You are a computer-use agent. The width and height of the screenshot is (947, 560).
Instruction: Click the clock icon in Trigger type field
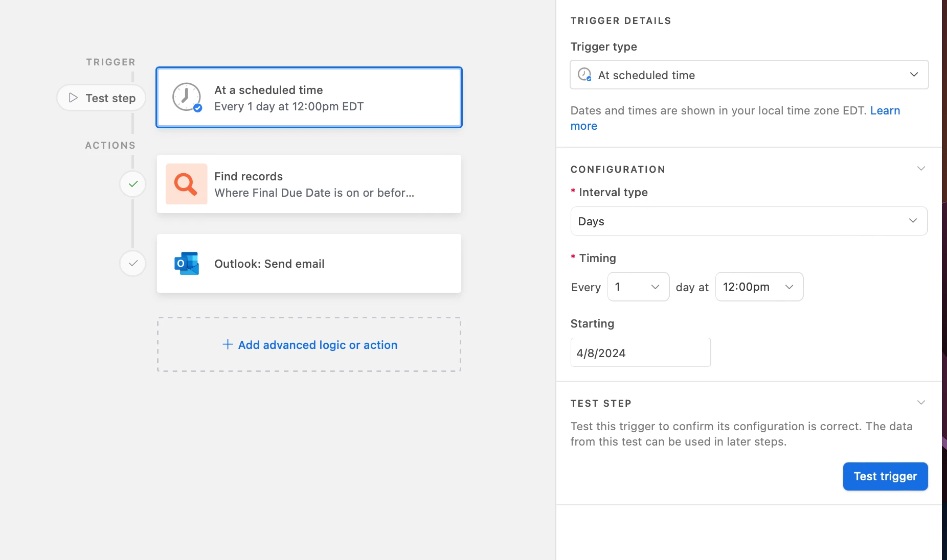584,75
